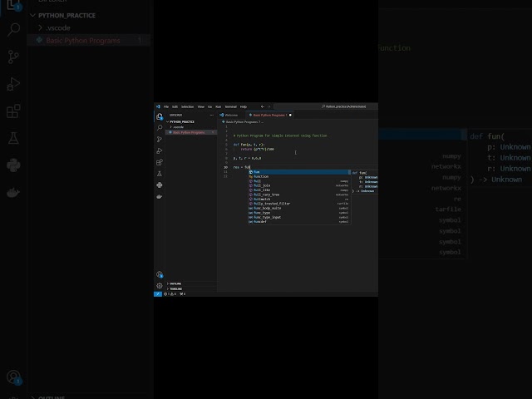532x399 pixels.
Task: Click the Basic Python Programs breadcrumb
Action: 242,122
